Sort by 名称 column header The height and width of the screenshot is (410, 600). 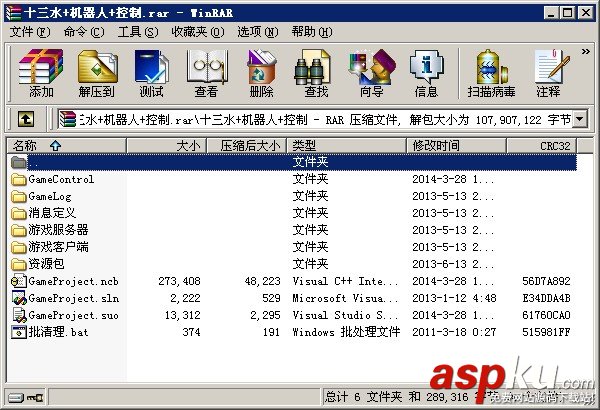[x=67, y=145]
